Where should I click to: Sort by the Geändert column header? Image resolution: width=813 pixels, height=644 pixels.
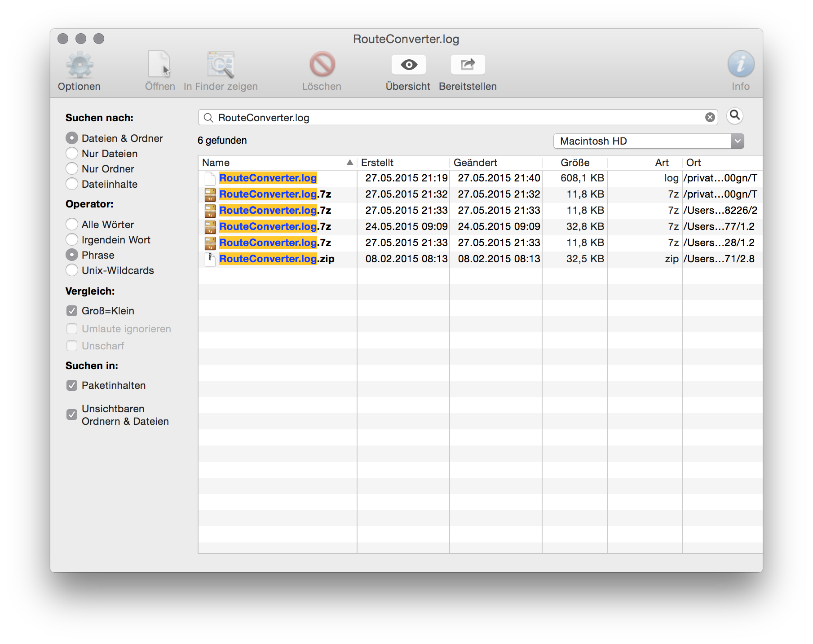click(494, 163)
